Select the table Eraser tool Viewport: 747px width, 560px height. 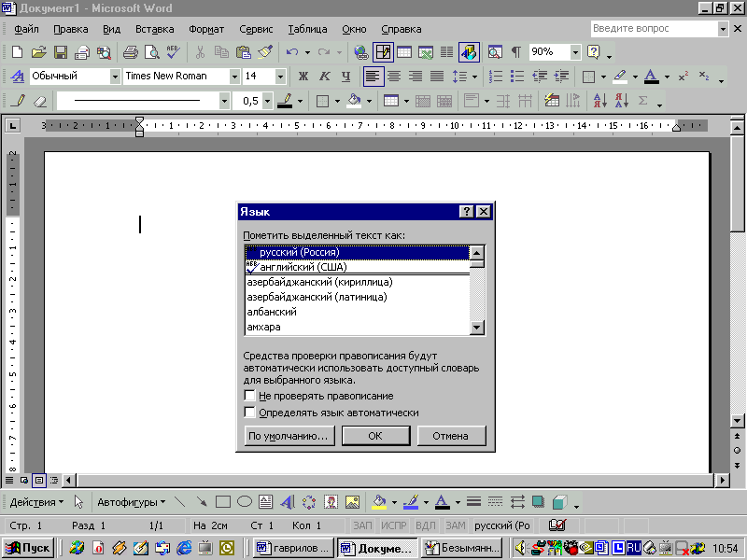(x=41, y=101)
